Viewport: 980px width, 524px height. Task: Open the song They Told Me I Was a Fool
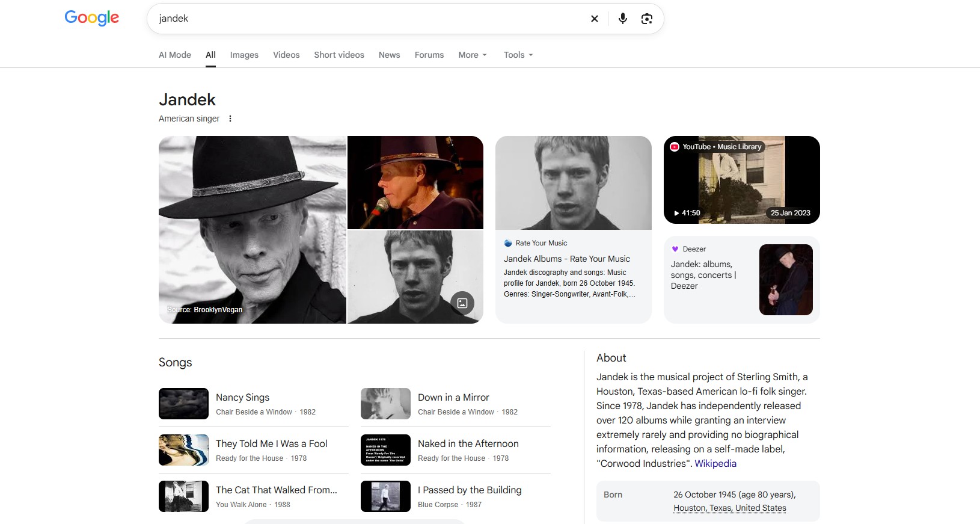(272, 443)
